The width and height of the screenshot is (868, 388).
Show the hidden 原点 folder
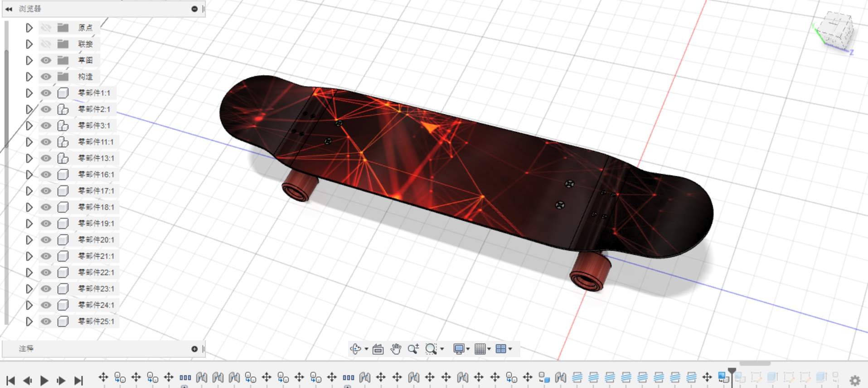(x=46, y=28)
